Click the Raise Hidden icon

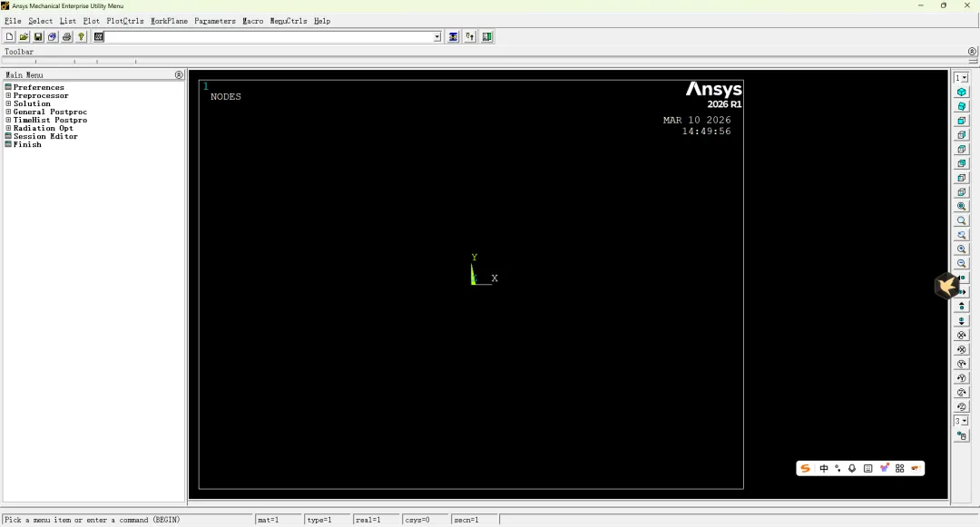pos(453,37)
